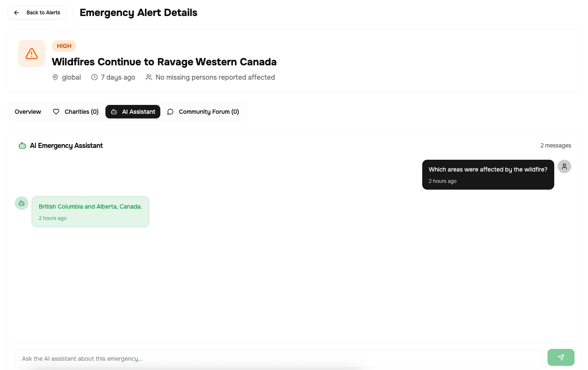Click the robot avatar beside the AI reply
Image resolution: width=588 pixels, height=370 pixels.
[x=22, y=203]
